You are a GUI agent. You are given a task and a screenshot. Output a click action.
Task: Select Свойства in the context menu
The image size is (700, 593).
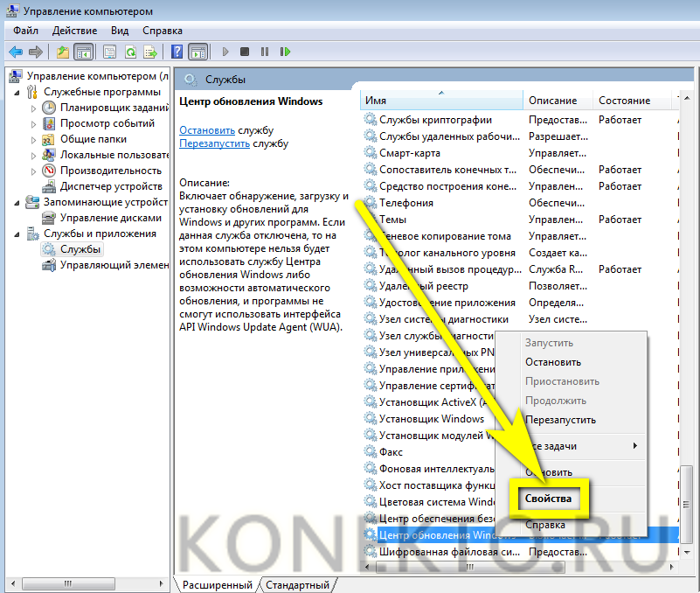point(548,499)
